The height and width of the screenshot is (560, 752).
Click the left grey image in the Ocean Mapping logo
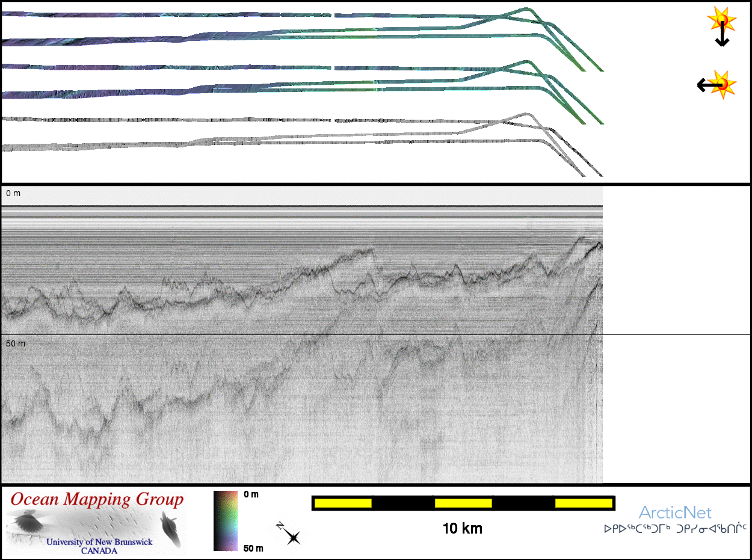26,522
